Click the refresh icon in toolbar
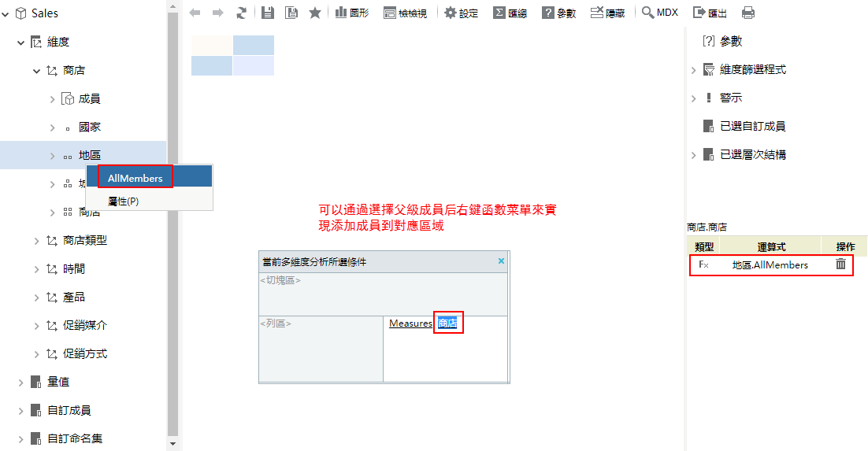The width and height of the screenshot is (868, 451). click(242, 13)
